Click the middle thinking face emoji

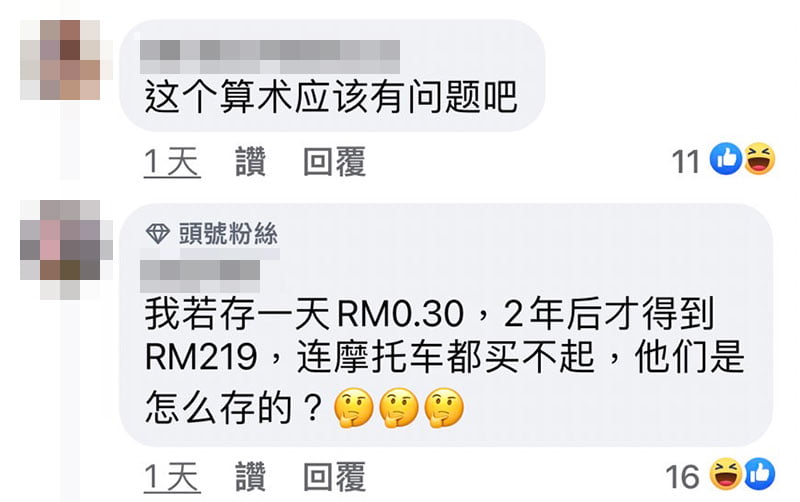[x=399, y=408]
